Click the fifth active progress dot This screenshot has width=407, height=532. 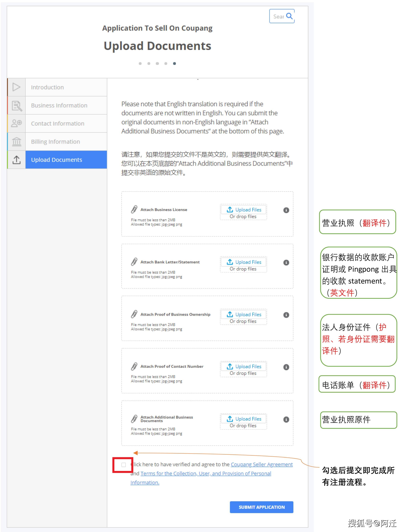coord(174,63)
